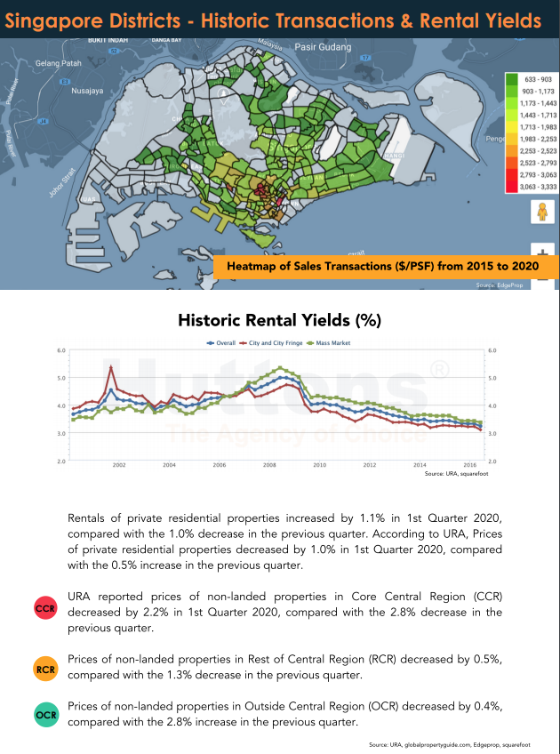The image size is (560, 754).
Task: Click the Core Central Region (CCR) paragraph
Action: (x=284, y=612)
